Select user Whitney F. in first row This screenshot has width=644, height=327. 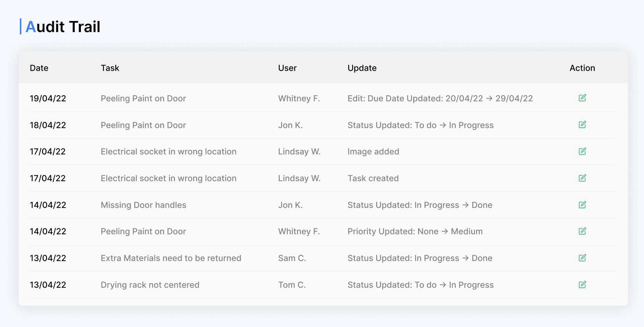pyautogui.click(x=299, y=99)
